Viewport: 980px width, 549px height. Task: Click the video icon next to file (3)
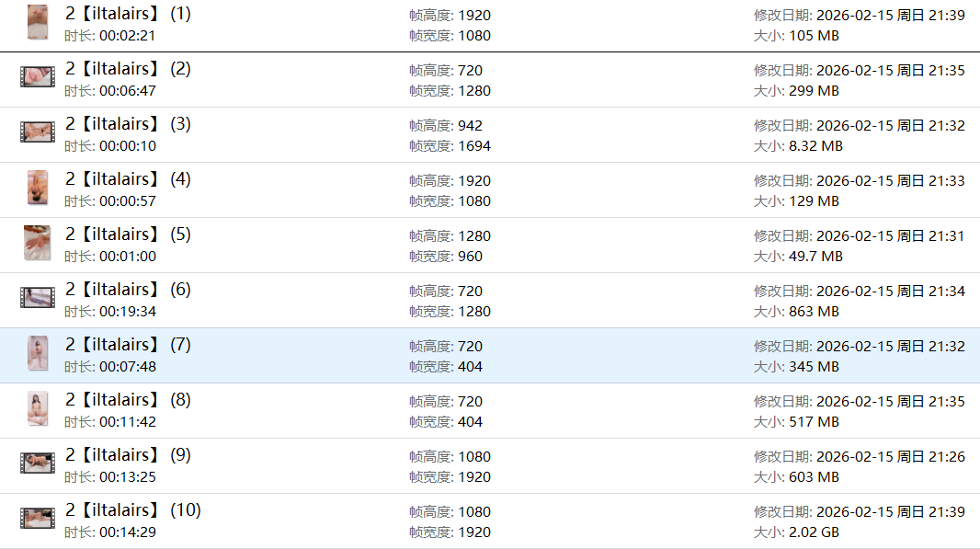38,132
